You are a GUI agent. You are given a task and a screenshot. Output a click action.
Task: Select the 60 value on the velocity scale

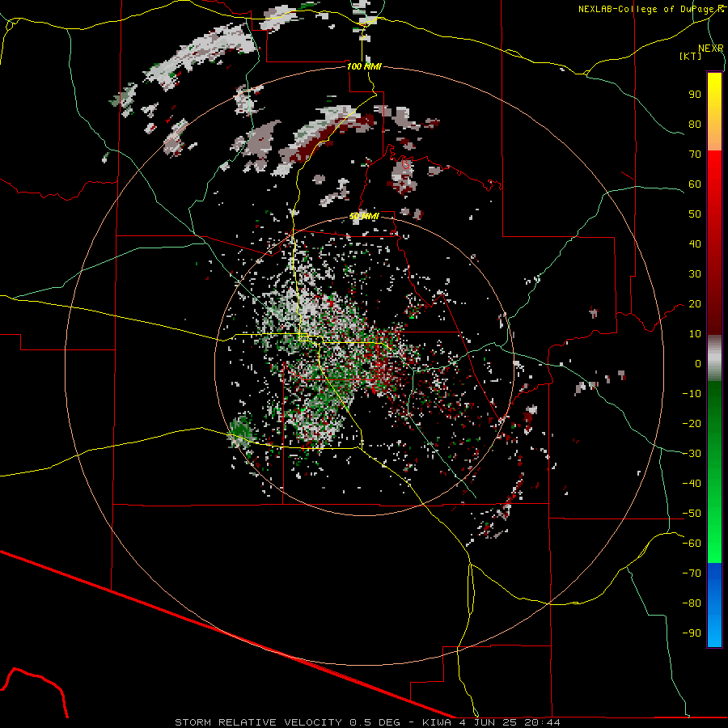click(x=695, y=184)
